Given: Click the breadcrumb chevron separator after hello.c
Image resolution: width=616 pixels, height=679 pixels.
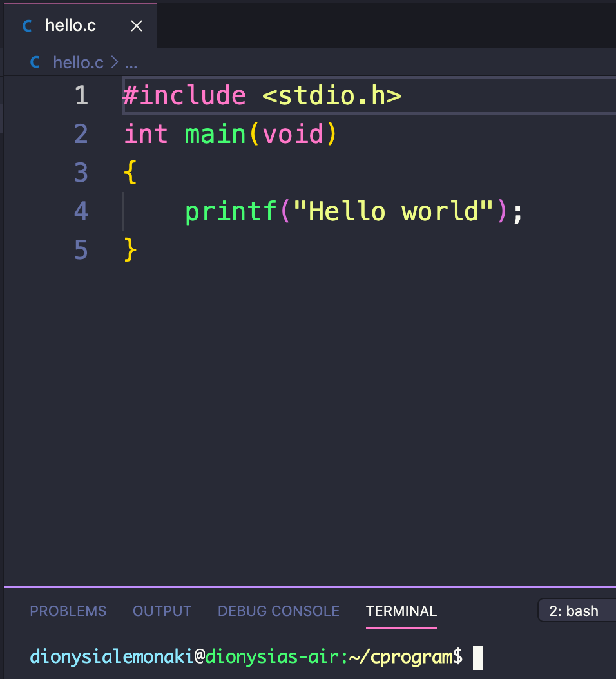Looking at the screenshot, I should tap(115, 62).
